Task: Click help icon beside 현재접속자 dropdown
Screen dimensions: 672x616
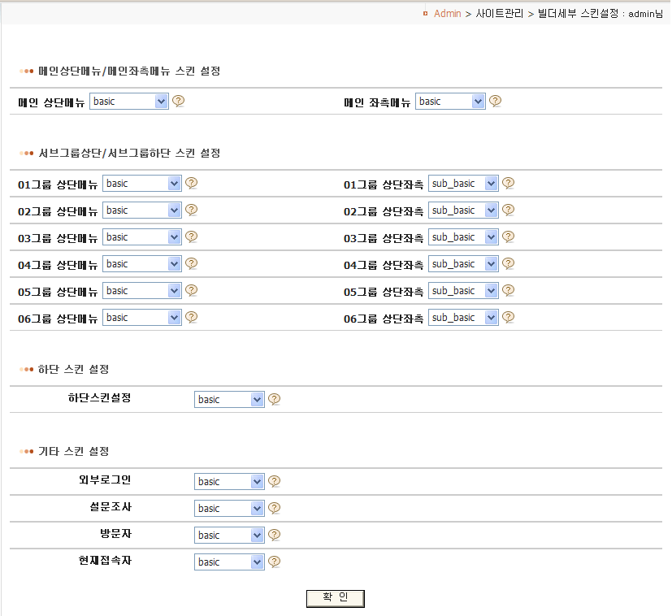Action: click(x=275, y=562)
